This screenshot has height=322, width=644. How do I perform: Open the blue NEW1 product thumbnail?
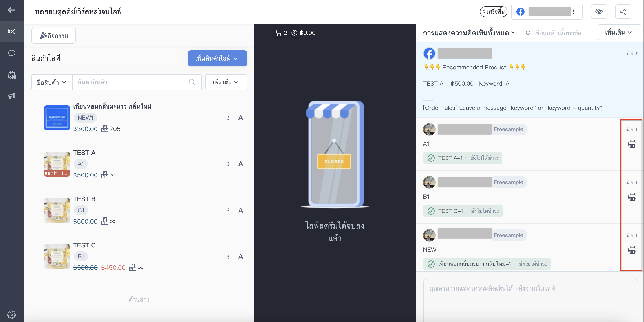(57, 118)
